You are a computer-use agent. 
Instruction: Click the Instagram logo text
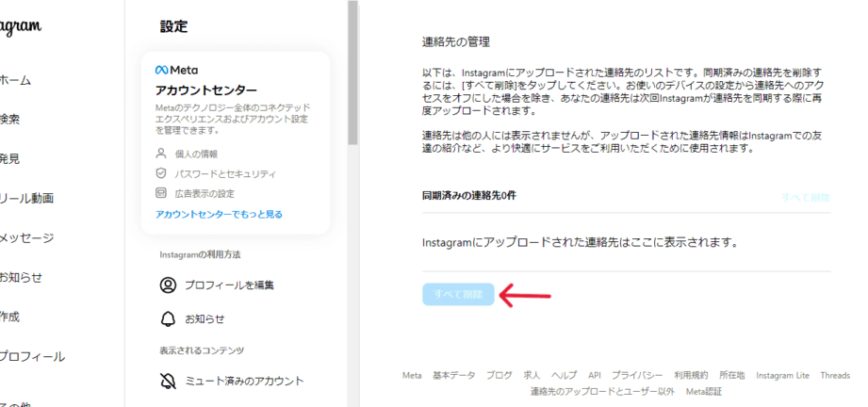21,26
